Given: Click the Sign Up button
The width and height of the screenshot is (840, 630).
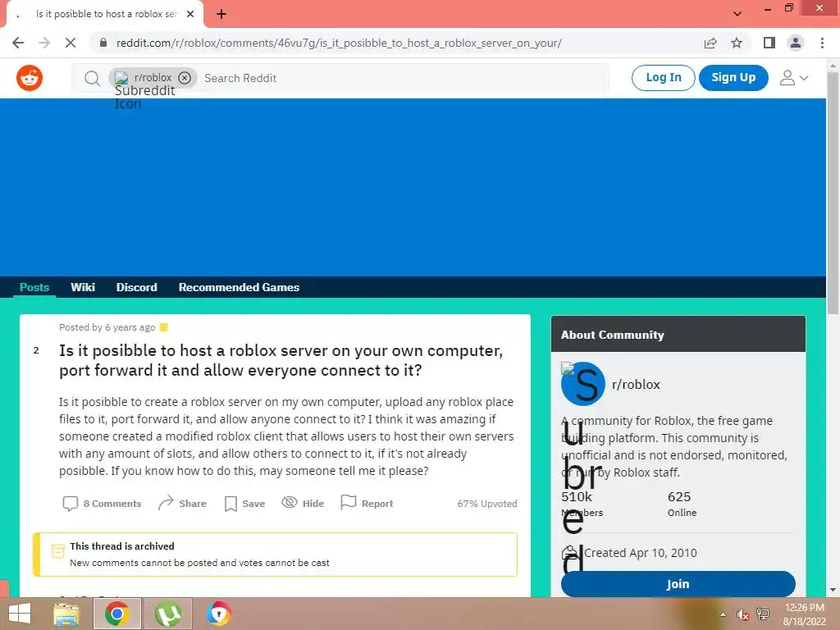Looking at the screenshot, I should (733, 78).
